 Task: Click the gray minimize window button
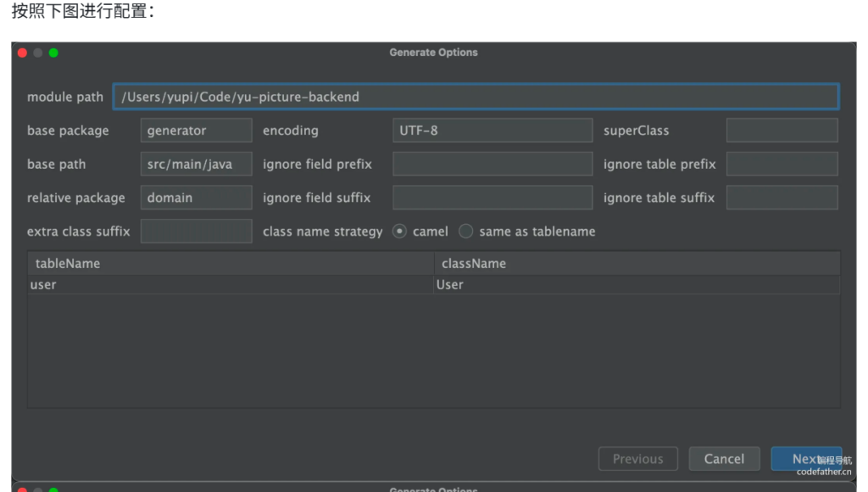(x=38, y=53)
